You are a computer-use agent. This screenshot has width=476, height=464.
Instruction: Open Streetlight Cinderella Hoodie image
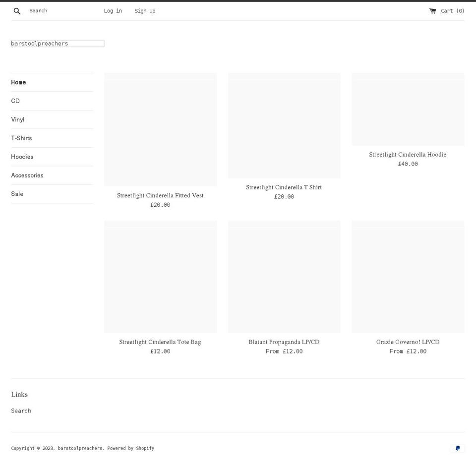click(x=408, y=109)
